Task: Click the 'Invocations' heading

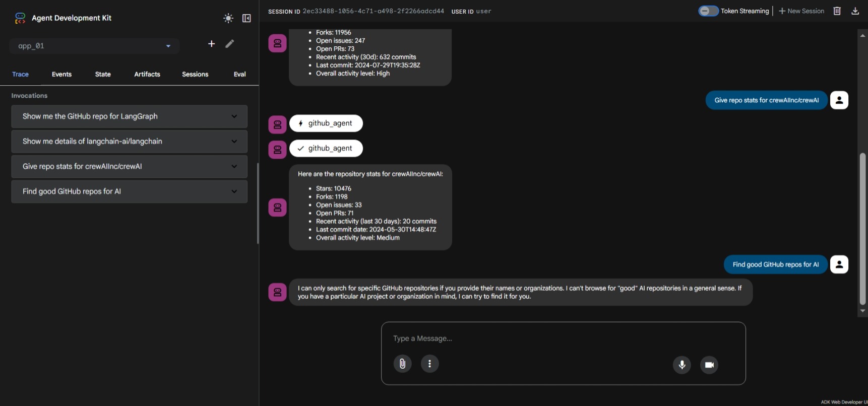Action: tap(29, 96)
